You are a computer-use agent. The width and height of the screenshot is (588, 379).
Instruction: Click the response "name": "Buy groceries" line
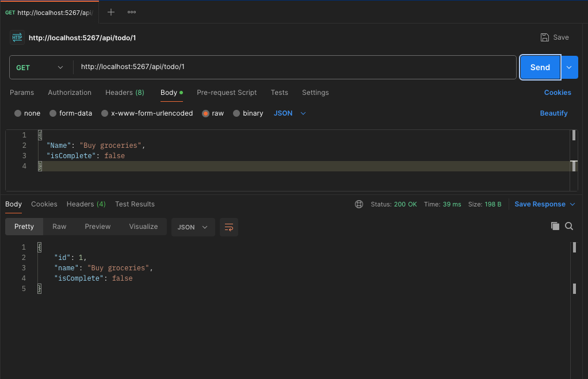[104, 268]
